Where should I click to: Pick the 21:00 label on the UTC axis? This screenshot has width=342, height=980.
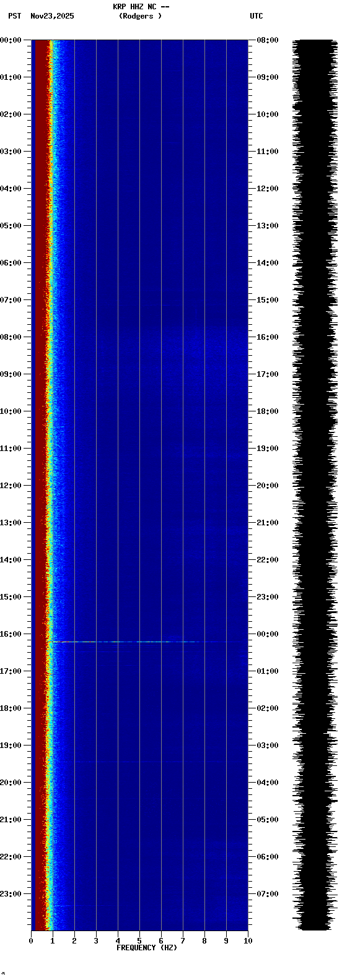point(267,523)
